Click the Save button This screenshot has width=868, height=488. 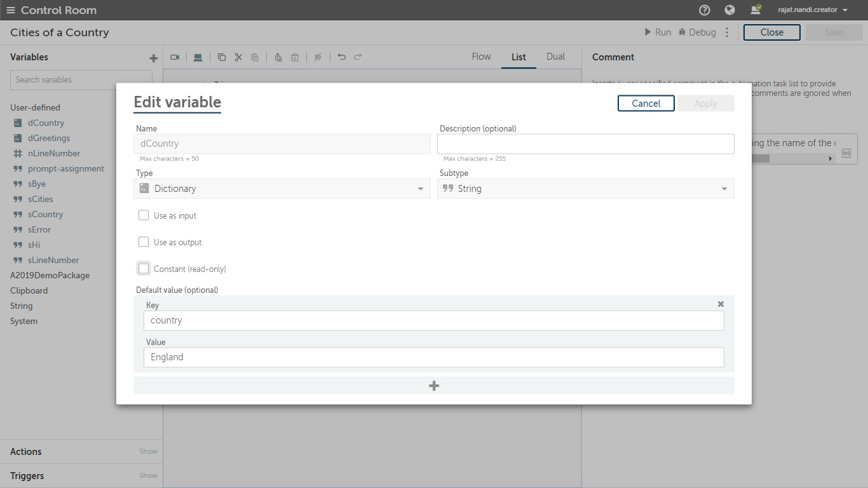tap(834, 32)
